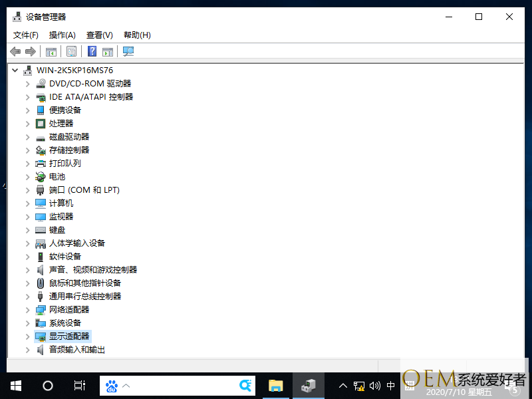Click the blue Help toolbar icon
The width and height of the screenshot is (532, 399).
click(x=92, y=51)
